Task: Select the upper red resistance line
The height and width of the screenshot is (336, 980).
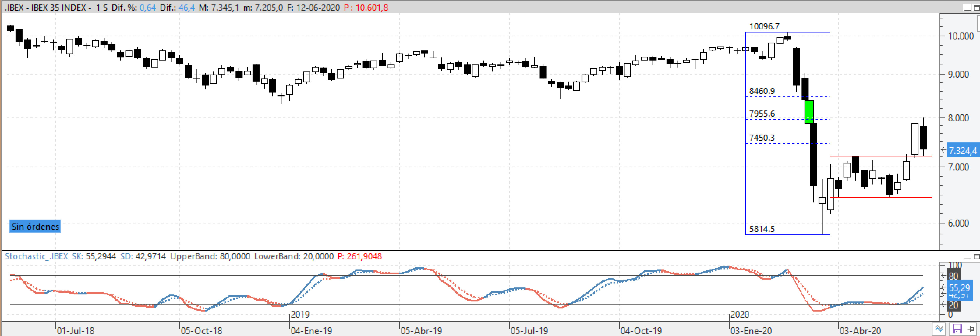Action: (881, 156)
